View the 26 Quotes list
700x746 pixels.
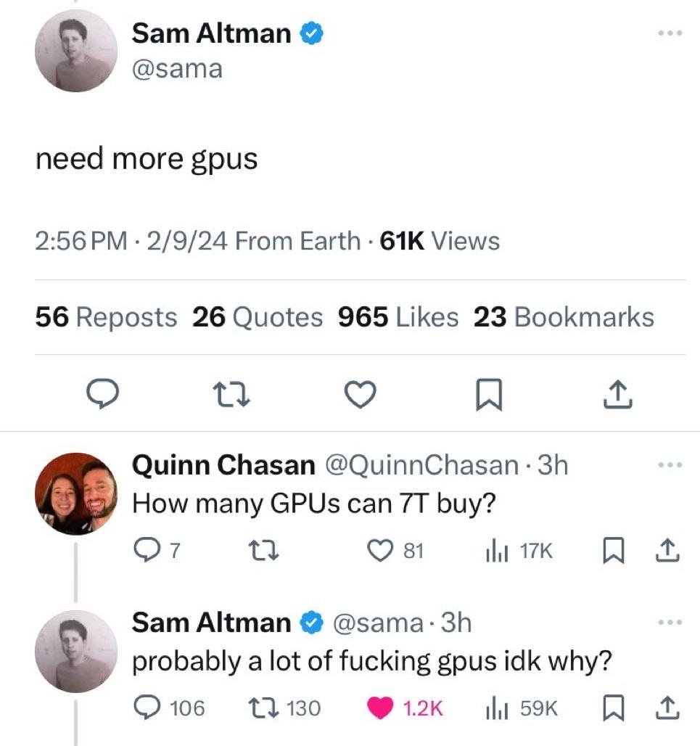click(x=258, y=317)
